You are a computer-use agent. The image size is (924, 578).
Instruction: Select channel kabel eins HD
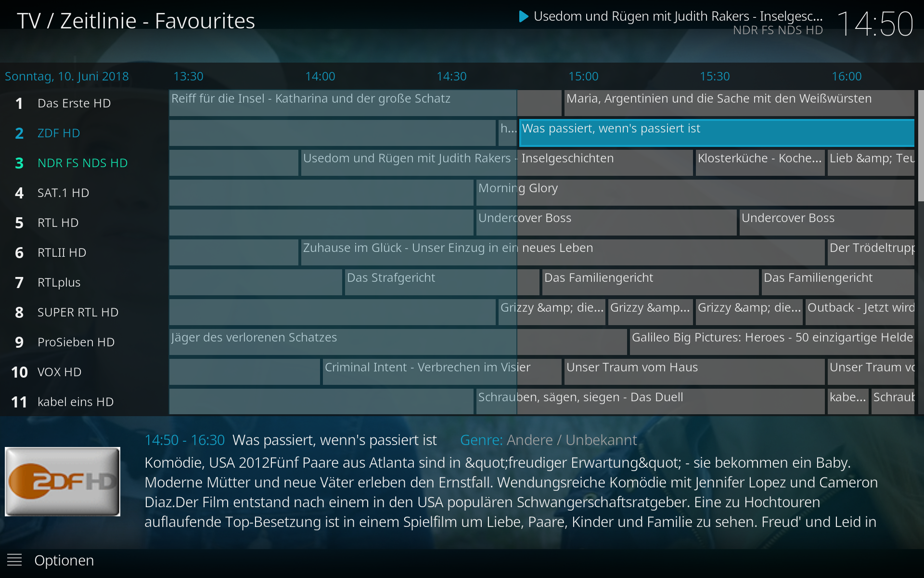[76, 402]
